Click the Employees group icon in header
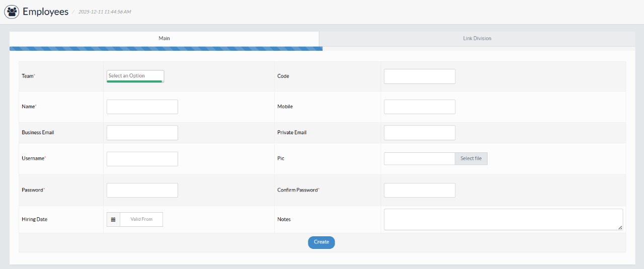The height and width of the screenshot is (269, 644). coord(12,12)
